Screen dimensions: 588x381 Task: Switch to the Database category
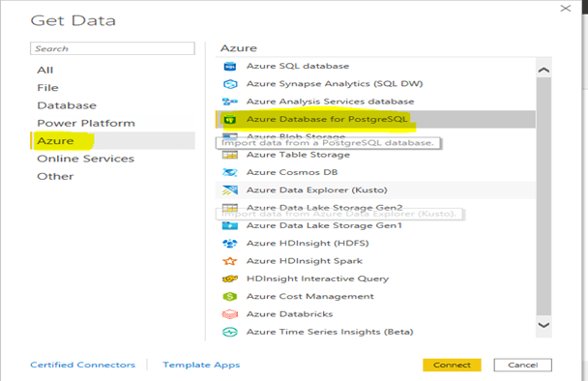tap(112, 105)
